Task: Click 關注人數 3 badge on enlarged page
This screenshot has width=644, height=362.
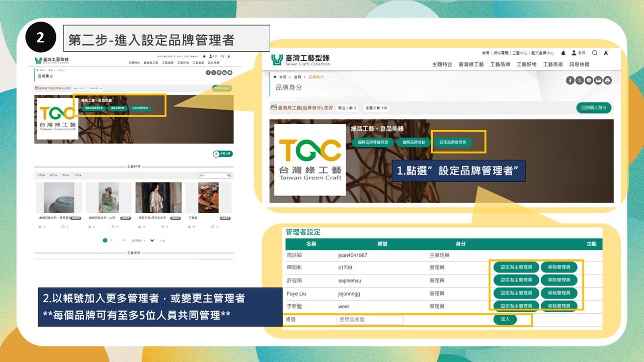Action: pyautogui.click(x=347, y=108)
